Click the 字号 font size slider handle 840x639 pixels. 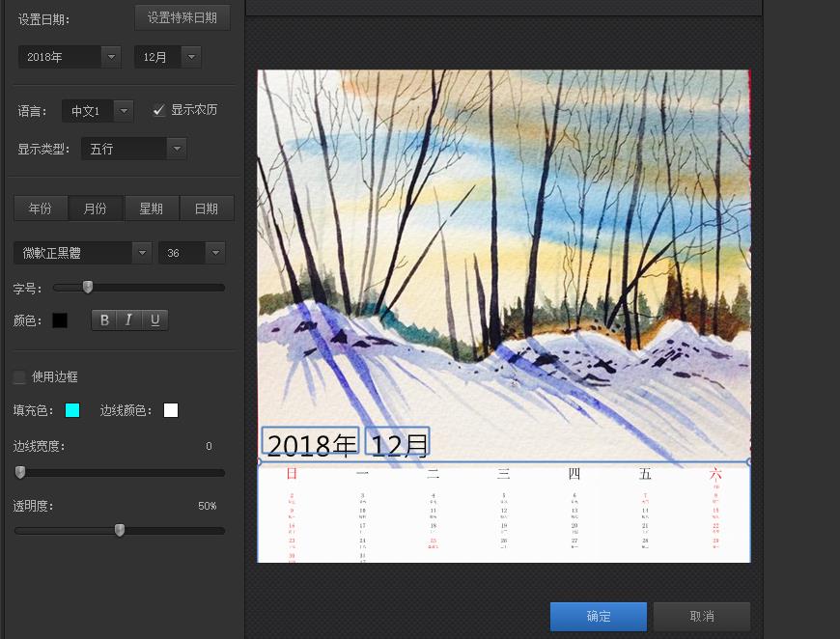(x=88, y=287)
